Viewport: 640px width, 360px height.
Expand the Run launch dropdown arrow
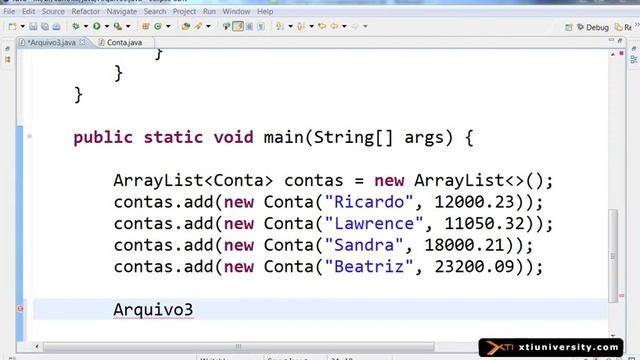[107, 27]
